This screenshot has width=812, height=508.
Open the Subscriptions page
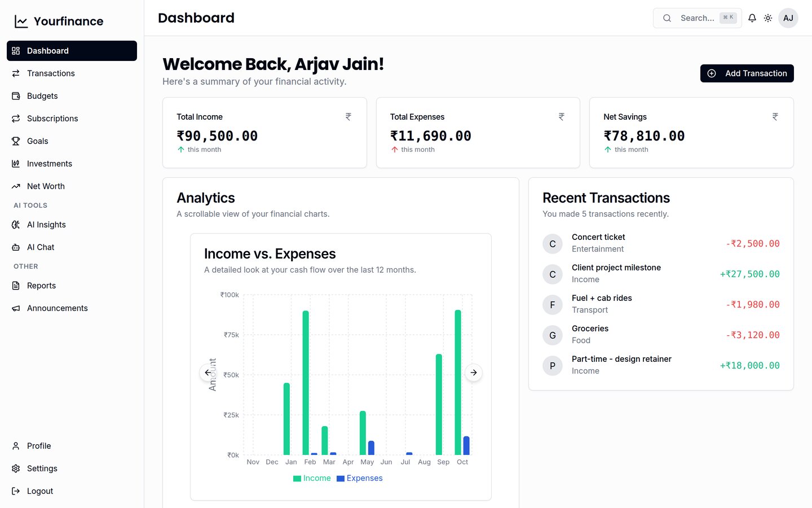pos(72,119)
